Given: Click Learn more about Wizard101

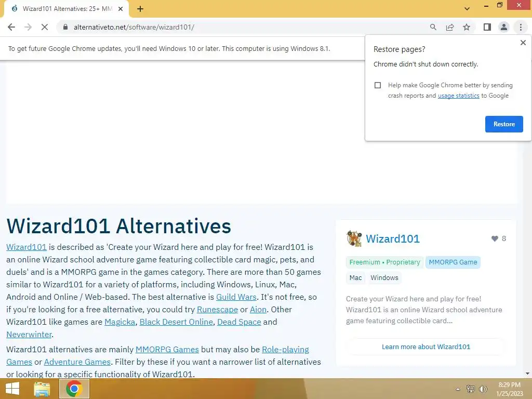Looking at the screenshot, I should coord(426,347).
